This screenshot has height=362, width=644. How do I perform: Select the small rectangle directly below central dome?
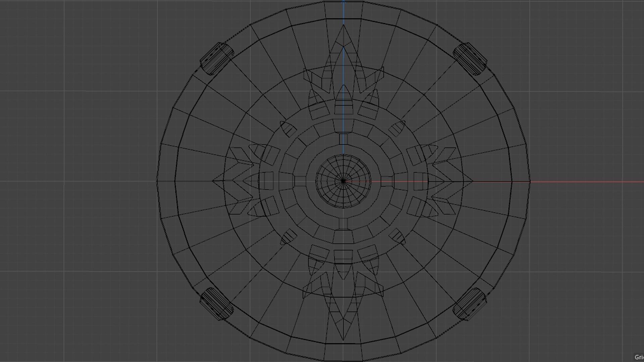click(x=343, y=224)
